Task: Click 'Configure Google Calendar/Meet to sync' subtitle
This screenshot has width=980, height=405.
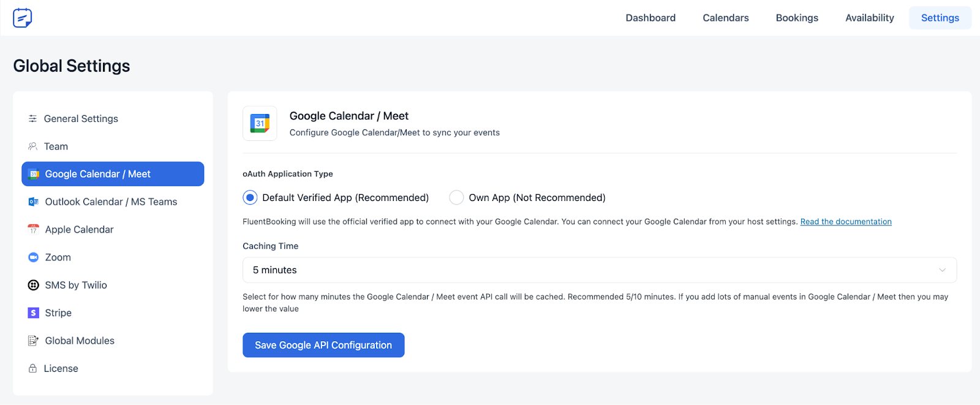Action: click(394, 132)
